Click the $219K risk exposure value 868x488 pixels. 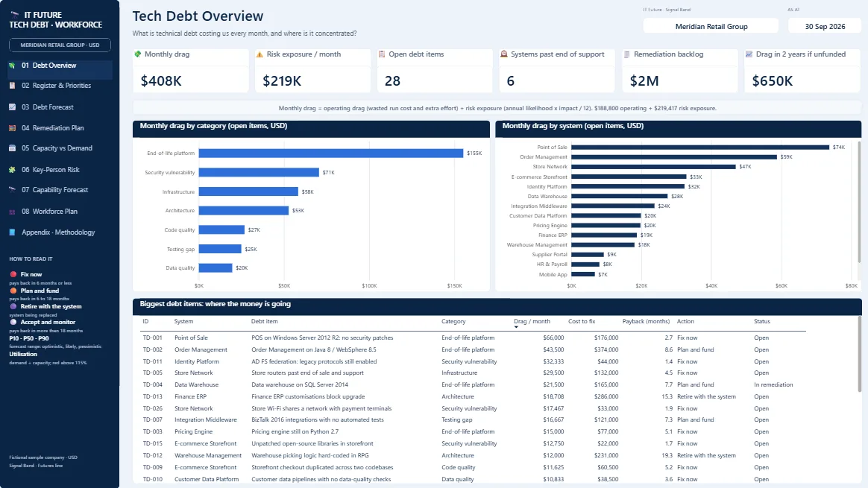(x=282, y=80)
